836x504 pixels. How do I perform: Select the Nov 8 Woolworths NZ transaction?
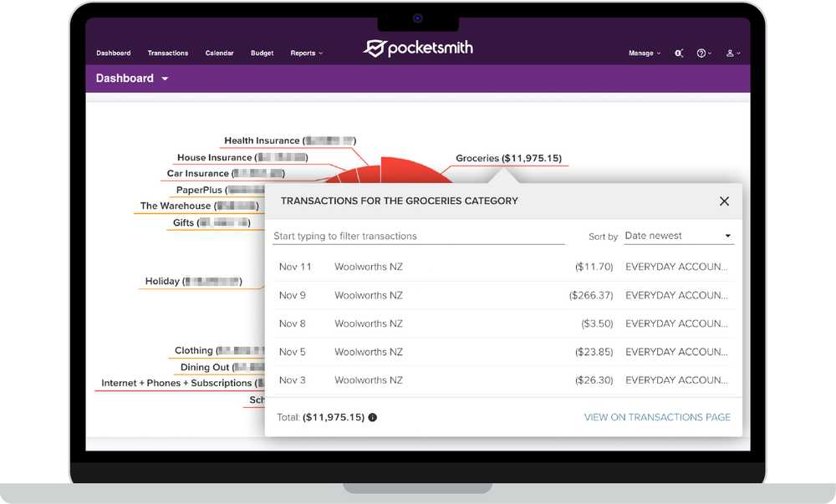click(503, 323)
